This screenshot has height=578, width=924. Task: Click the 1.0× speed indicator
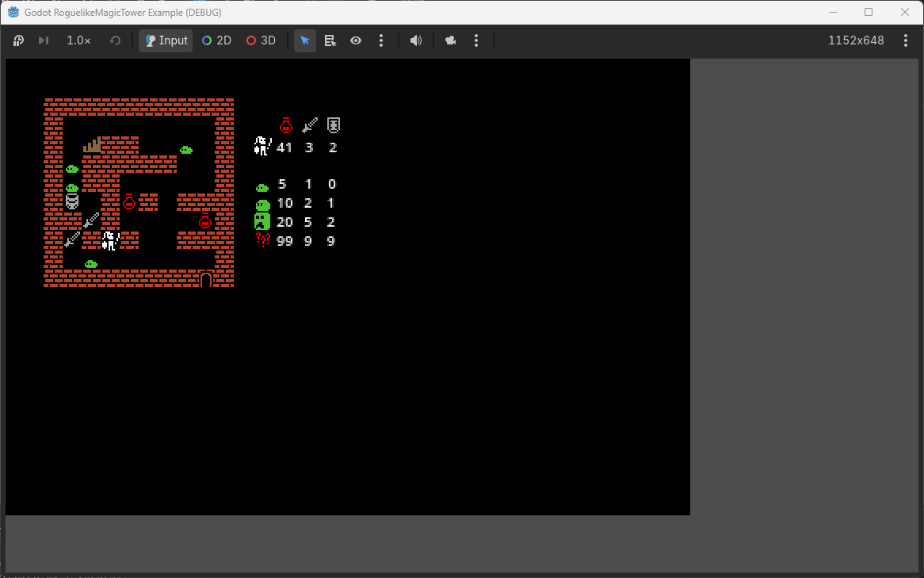(78, 40)
